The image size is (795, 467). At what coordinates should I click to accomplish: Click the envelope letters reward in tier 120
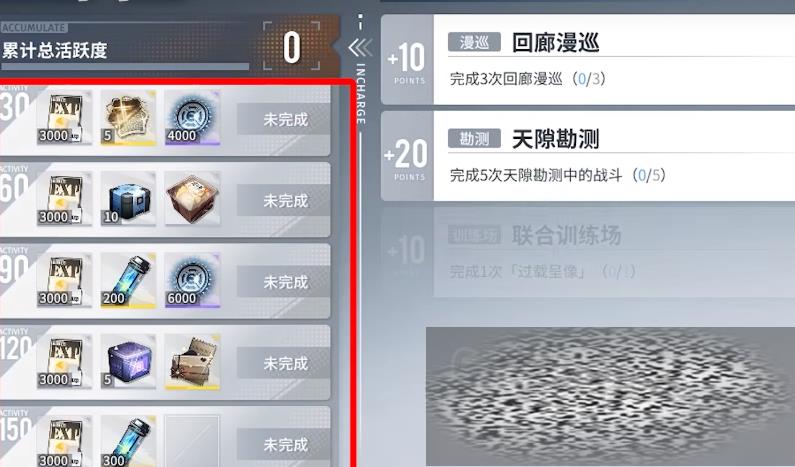click(x=192, y=362)
